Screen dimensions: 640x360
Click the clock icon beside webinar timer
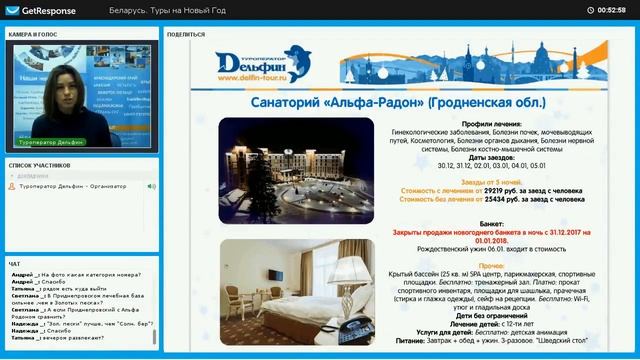(590, 10)
